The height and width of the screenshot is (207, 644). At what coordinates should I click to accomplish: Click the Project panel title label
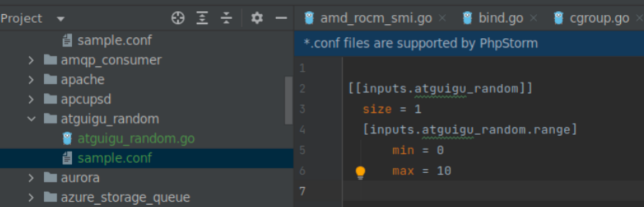[x=21, y=19]
